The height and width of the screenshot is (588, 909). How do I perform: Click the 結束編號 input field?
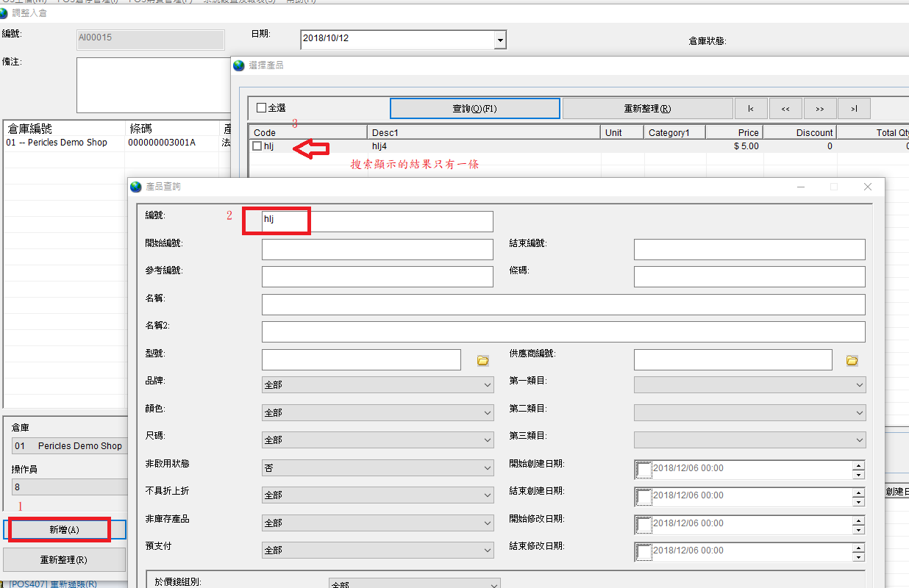tap(749, 249)
